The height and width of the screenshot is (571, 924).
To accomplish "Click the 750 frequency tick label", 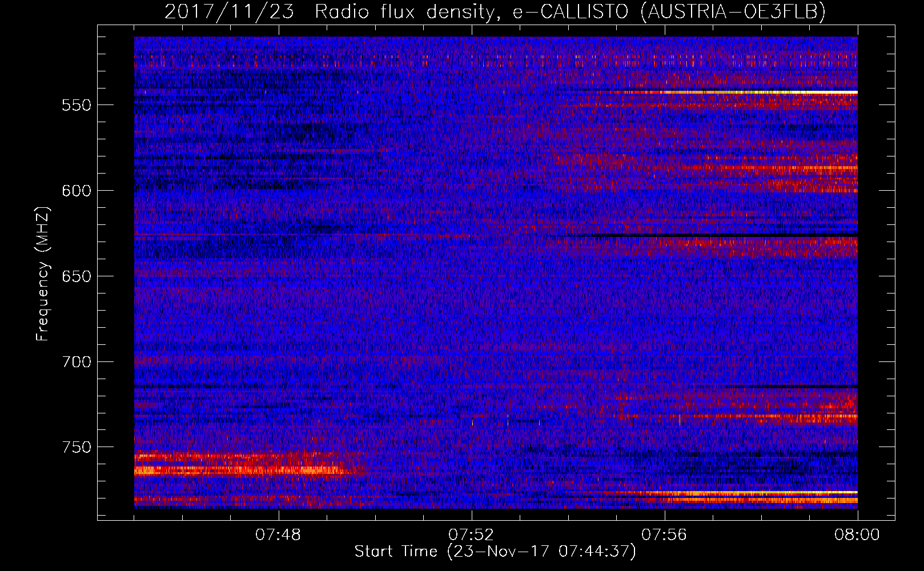I will click(x=76, y=448).
